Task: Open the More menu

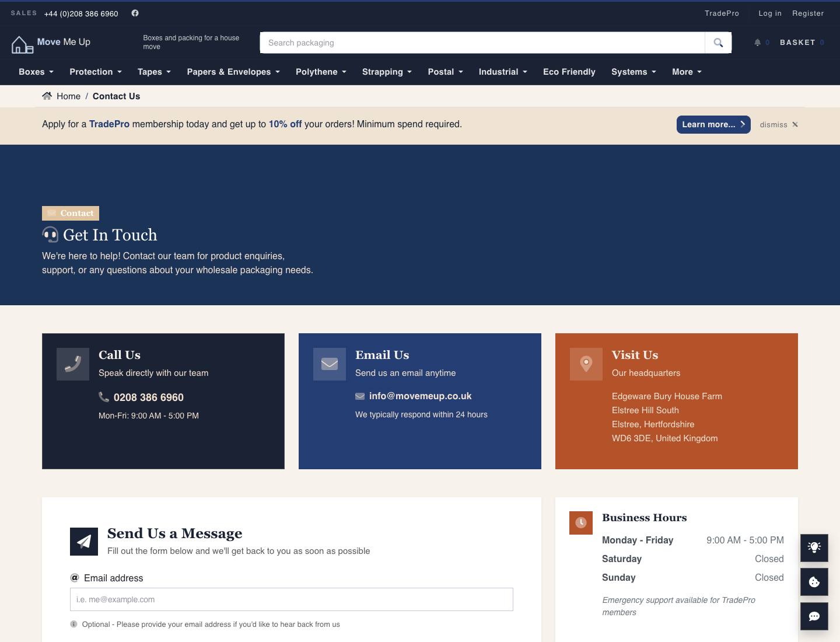Action: (687, 72)
